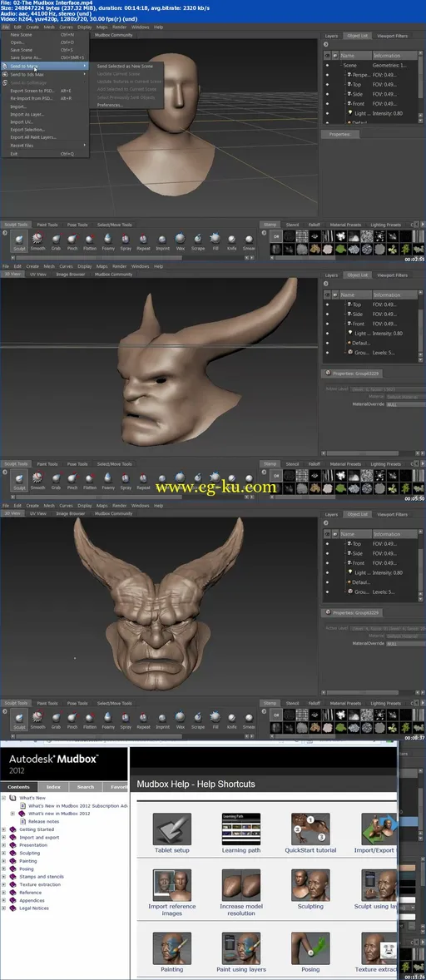
Task: Activate the Foamy tool in the side-view horned head frame
Action: point(108,480)
